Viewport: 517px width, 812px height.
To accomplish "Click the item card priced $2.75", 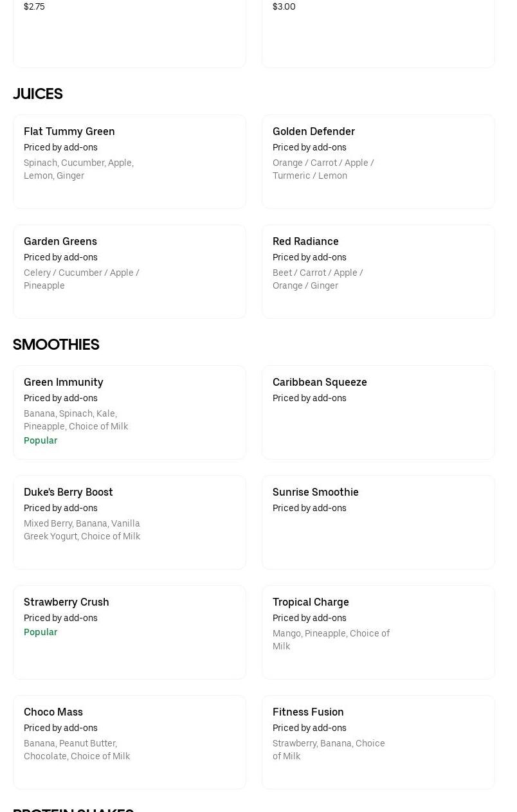I will pyautogui.click(x=129, y=32).
